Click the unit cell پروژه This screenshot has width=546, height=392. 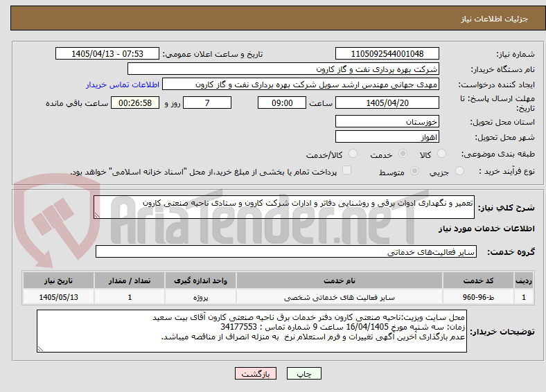tap(200, 297)
